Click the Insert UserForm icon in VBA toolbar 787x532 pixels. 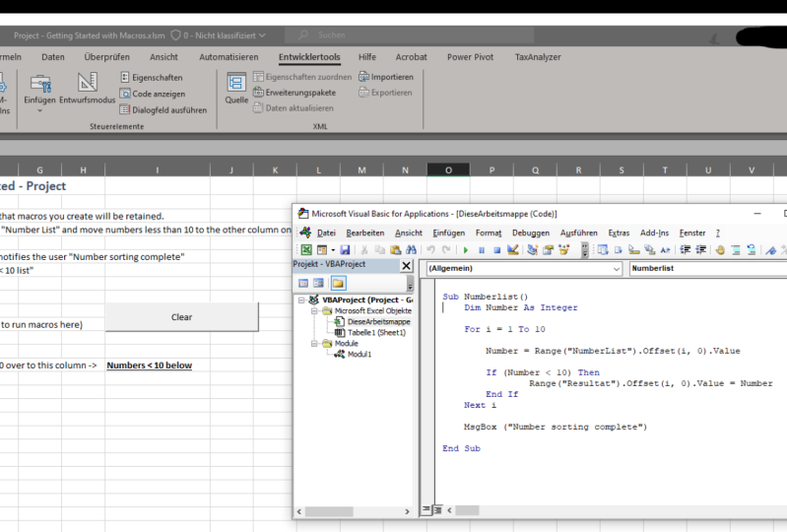[x=322, y=249]
